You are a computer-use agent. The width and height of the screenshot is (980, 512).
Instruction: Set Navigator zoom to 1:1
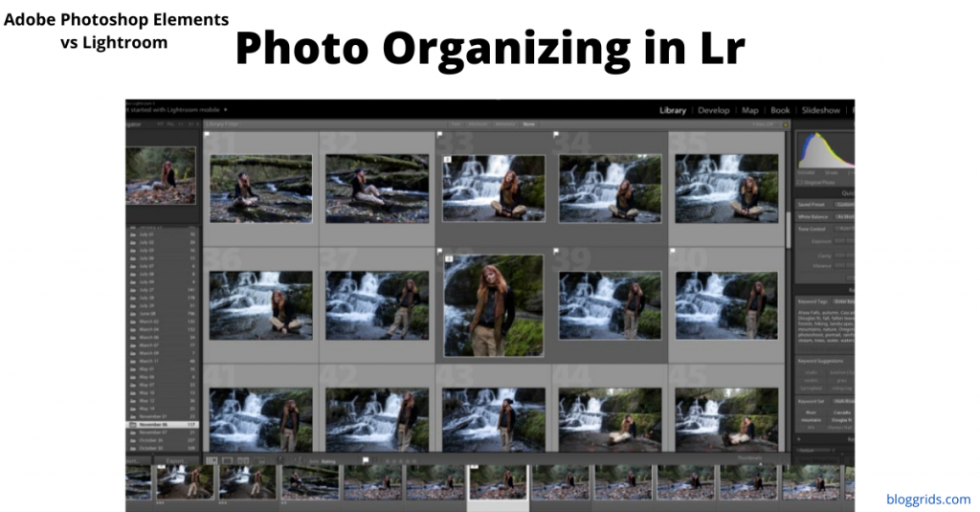pos(181,124)
